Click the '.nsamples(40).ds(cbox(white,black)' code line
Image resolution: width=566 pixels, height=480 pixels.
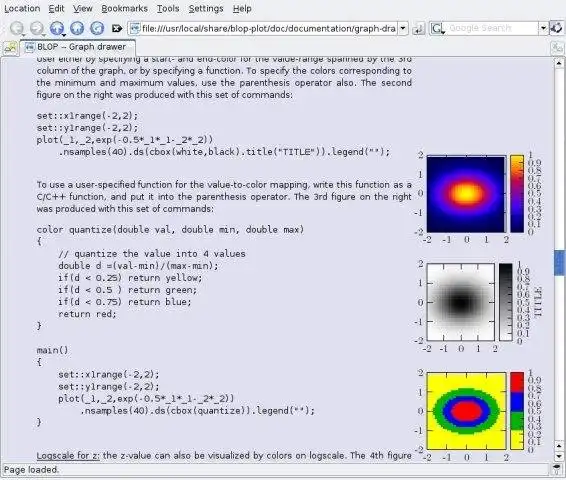click(224, 152)
